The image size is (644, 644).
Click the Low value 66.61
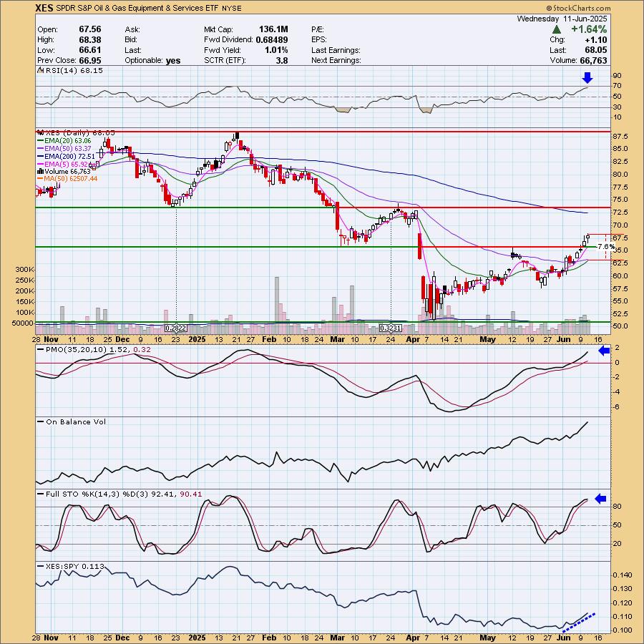point(90,50)
